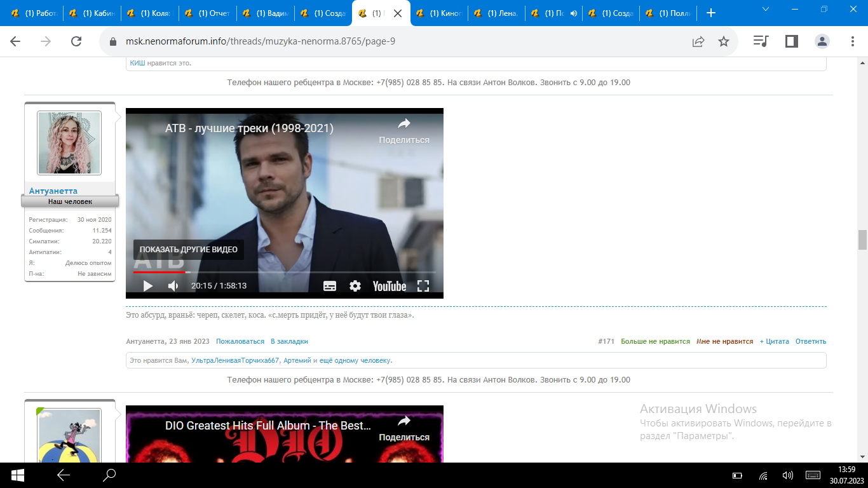This screenshot has height=488, width=868.
Task: Open the tab search chevron
Action: 766,10
